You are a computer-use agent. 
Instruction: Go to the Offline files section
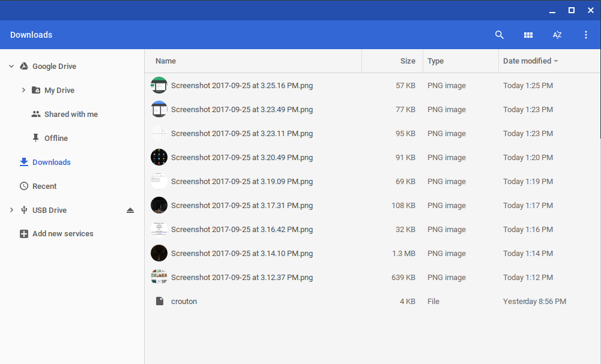click(x=56, y=139)
